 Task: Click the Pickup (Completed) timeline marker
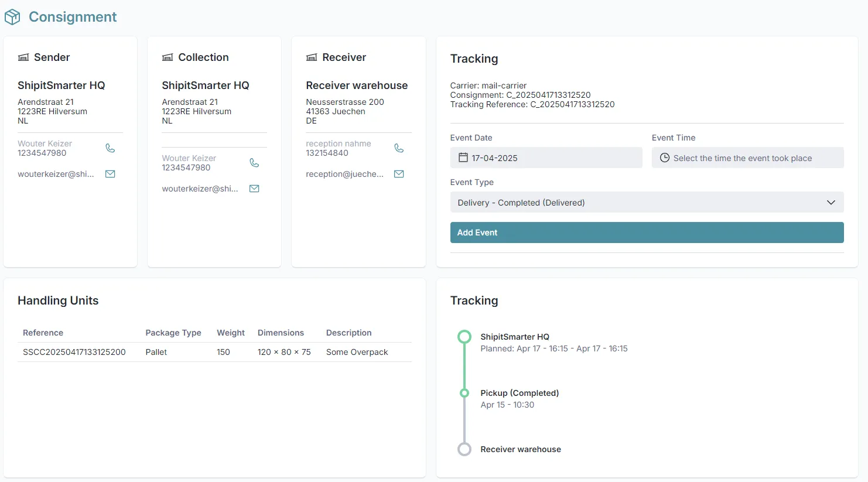(x=464, y=393)
